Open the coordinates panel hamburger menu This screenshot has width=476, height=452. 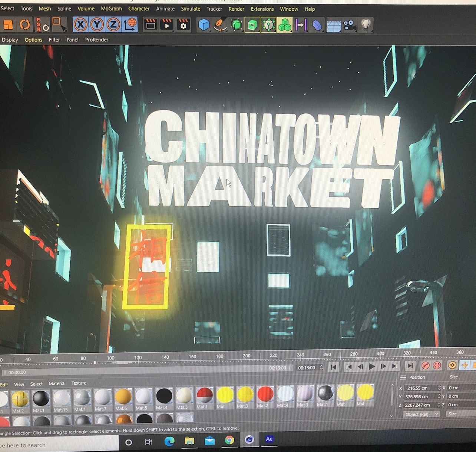pos(403,377)
